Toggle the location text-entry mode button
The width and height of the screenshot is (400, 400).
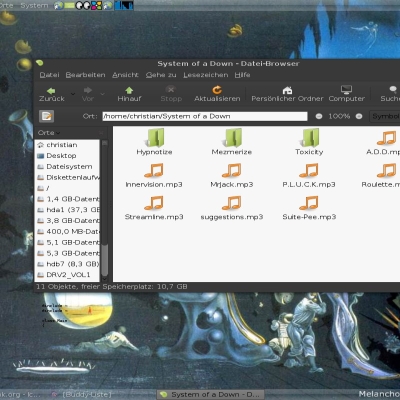46,116
